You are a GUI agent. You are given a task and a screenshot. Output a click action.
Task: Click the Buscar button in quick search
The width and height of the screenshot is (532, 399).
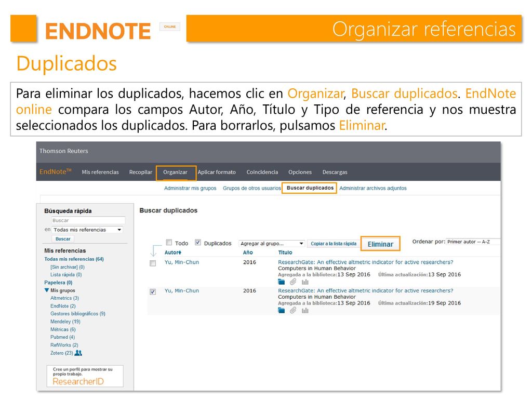(x=63, y=239)
